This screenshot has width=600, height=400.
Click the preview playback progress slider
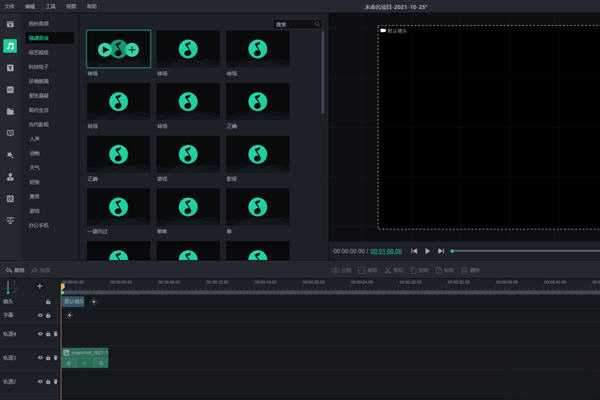tap(520, 251)
